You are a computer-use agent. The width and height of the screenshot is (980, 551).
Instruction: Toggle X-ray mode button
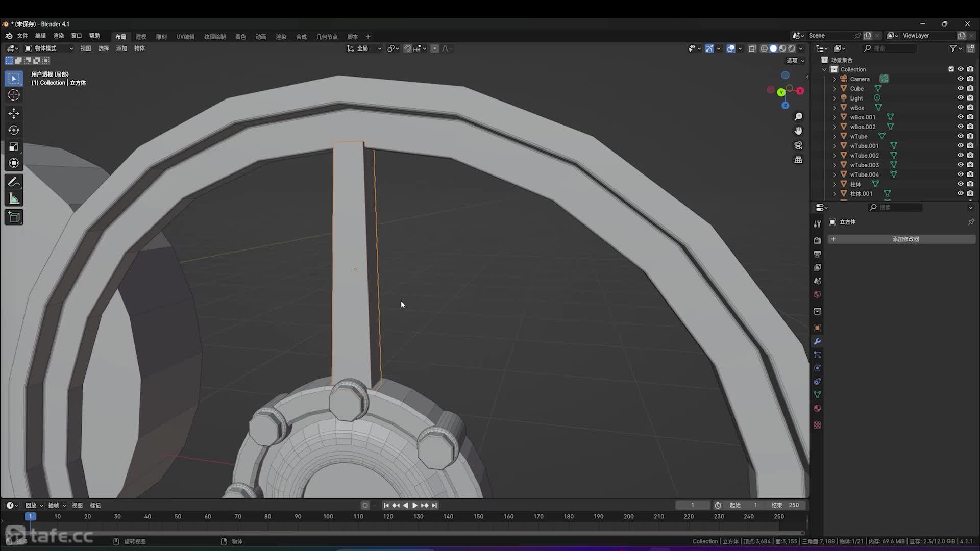tap(752, 48)
